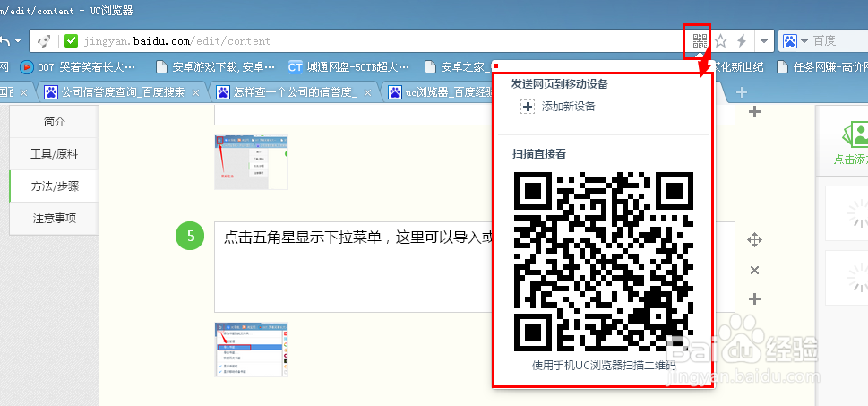Click red play icon of 007 bookmark
The image size is (868, 406).
[27, 67]
